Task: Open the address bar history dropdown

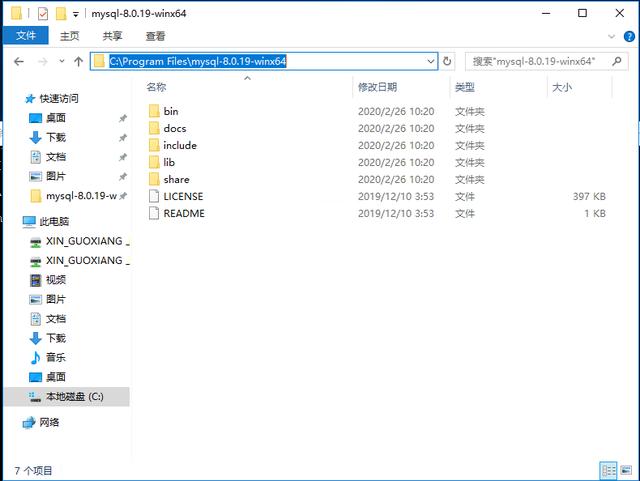Action: (x=431, y=61)
